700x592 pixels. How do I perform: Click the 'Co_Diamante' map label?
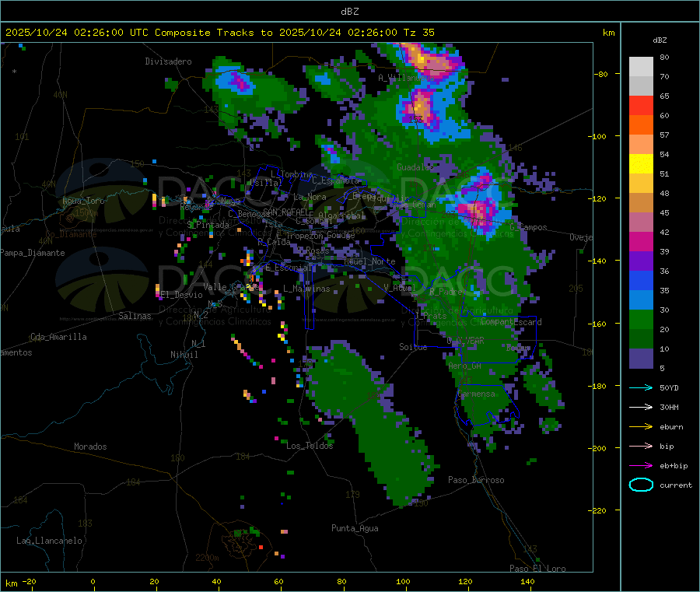click(x=71, y=234)
